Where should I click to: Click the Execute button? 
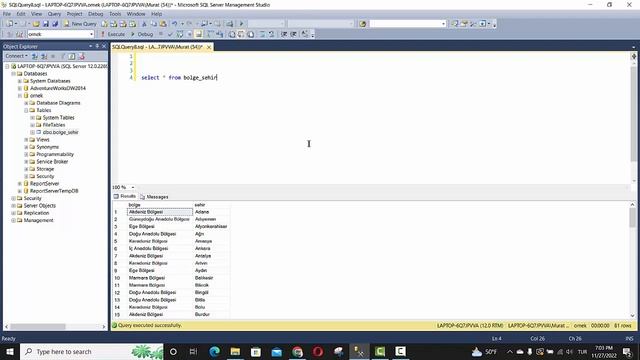(x=113, y=34)
